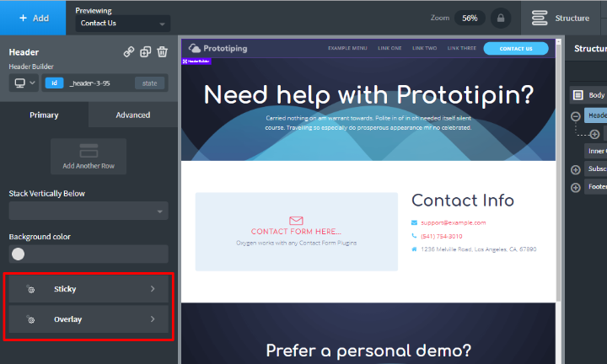Click the envelope icon in contact form box
The width and height of the screenshot is (607, 364).
(296, 221)
